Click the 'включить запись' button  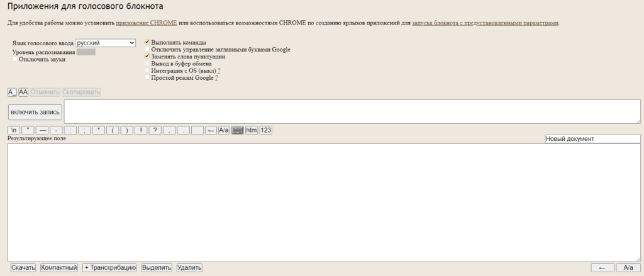(35, 112)
